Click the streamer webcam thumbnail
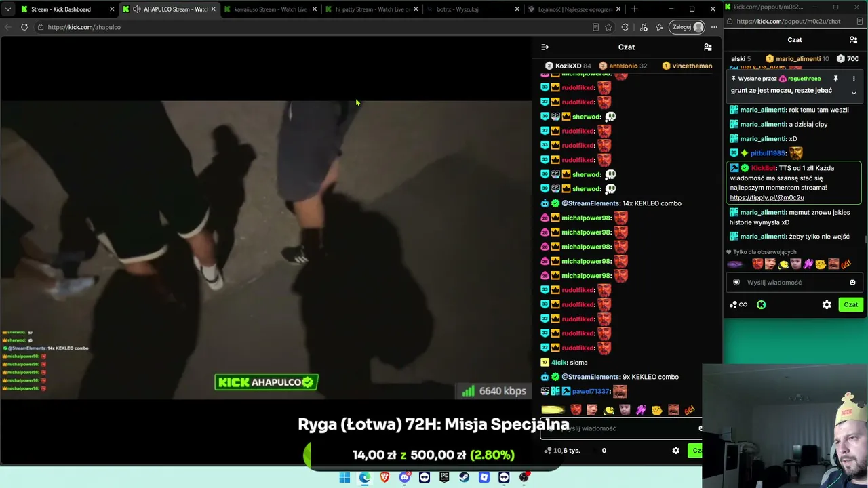This screenshot has width=868, height=488. point(785,426)
